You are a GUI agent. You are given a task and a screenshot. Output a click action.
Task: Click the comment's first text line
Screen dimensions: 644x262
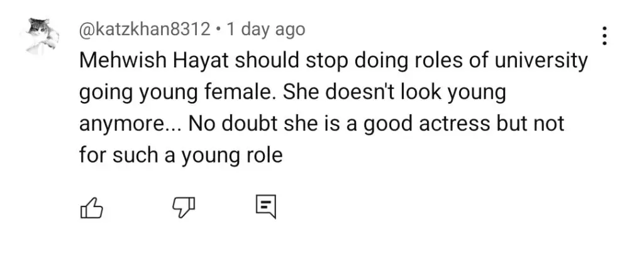pos(333,62)
